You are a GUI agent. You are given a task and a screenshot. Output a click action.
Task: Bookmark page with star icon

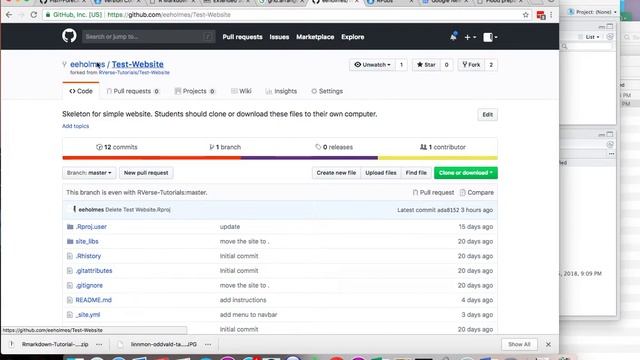click(525, 15)
